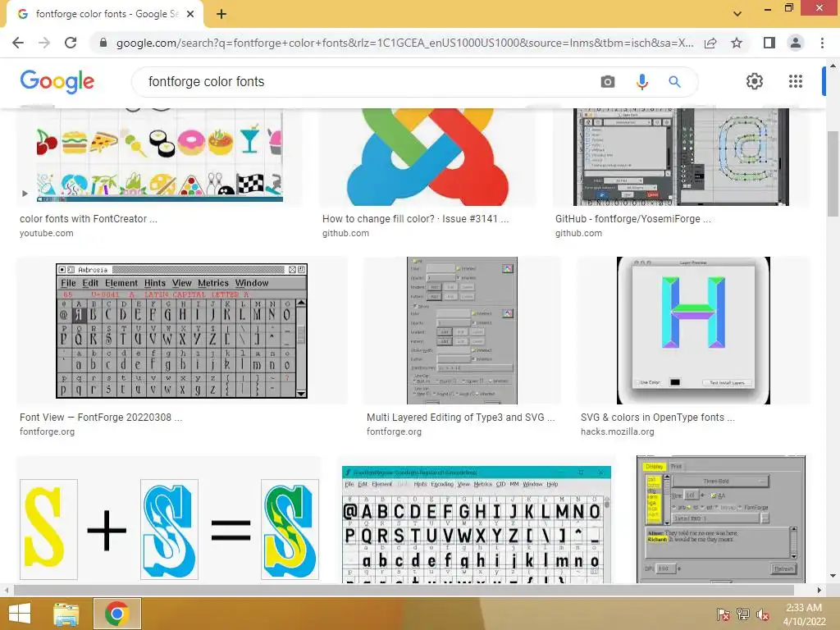Click the muted volume tray icon
The height and width of the screenshot is (630, 840).
click(763, 614)
